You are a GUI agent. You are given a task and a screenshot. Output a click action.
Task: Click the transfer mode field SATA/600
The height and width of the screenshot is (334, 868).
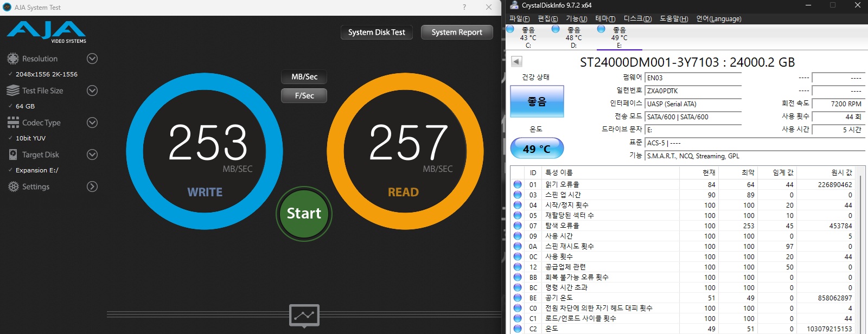click(x=693, y=117)
